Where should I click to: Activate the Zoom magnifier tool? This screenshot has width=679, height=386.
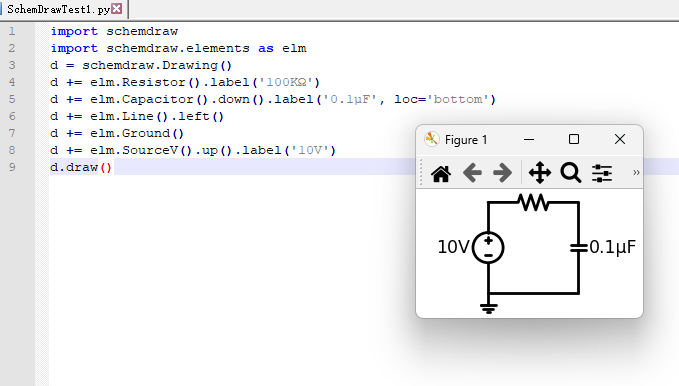[x=571, y=173]
